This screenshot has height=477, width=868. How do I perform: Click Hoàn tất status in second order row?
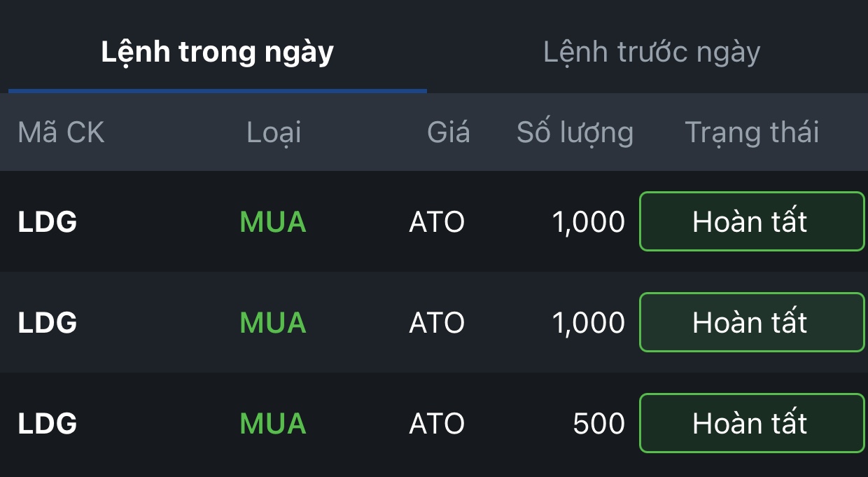pyautogui.click(x=752, y=322)
